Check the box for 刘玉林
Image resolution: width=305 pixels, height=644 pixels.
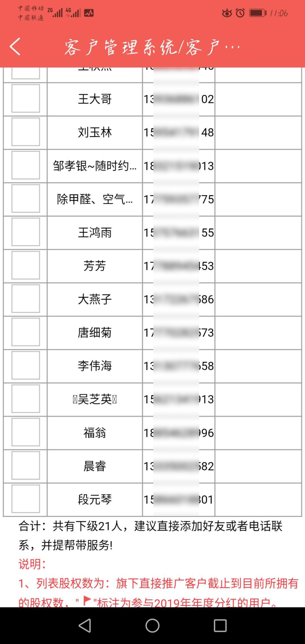26,132
